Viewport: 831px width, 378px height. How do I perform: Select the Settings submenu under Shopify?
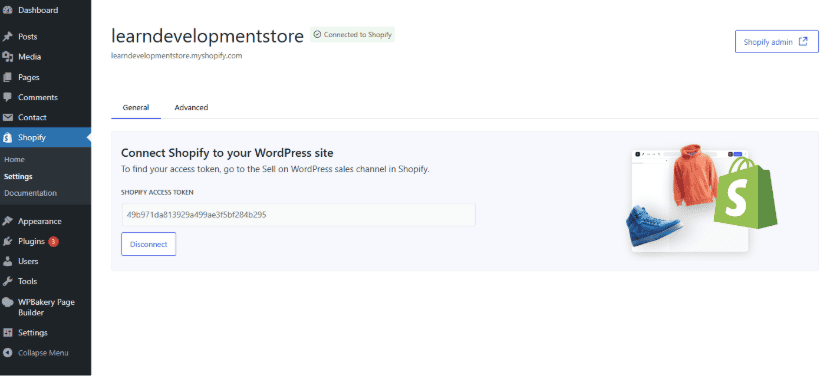tap(18, 177)
